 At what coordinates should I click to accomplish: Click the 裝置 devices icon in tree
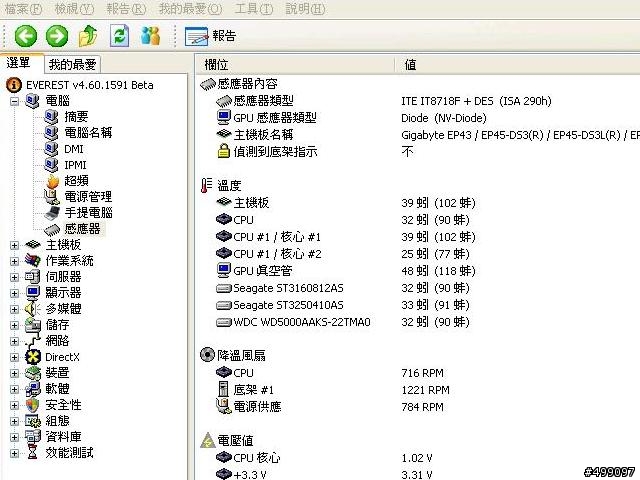coord(33,373)
